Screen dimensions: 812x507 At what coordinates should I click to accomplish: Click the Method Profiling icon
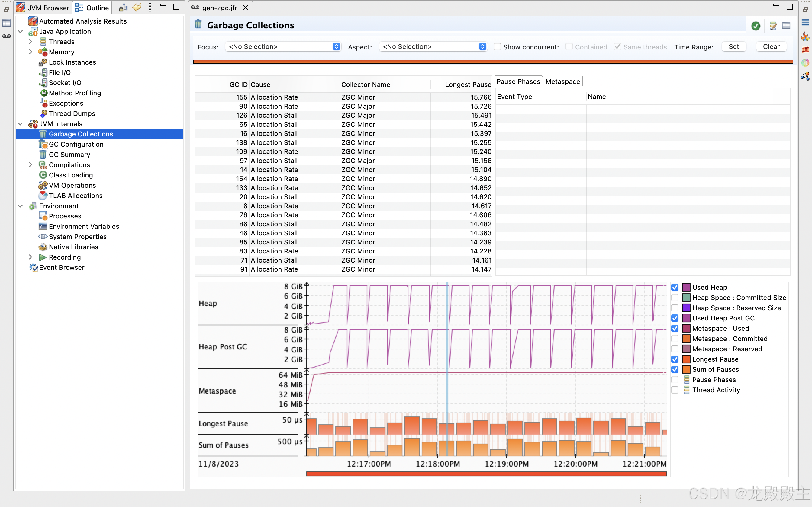coord(43,93)
